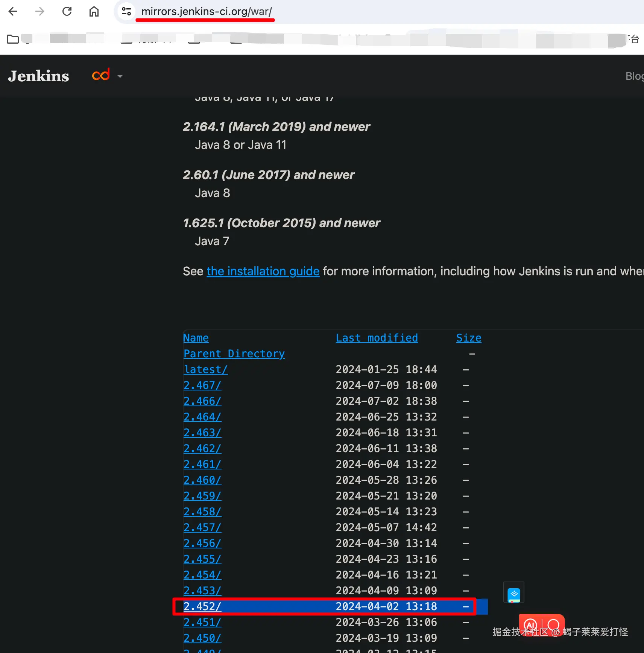Viewport: 644px width, 653px height.
Task: Follow the installation guide link
Action: [x=263, y=271]
